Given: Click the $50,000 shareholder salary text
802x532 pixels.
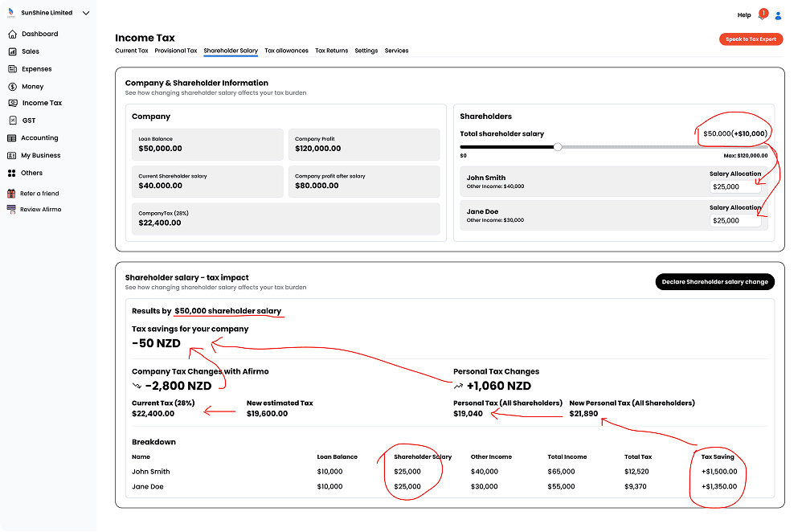Looking at the screenshot, I should point(227,311).
